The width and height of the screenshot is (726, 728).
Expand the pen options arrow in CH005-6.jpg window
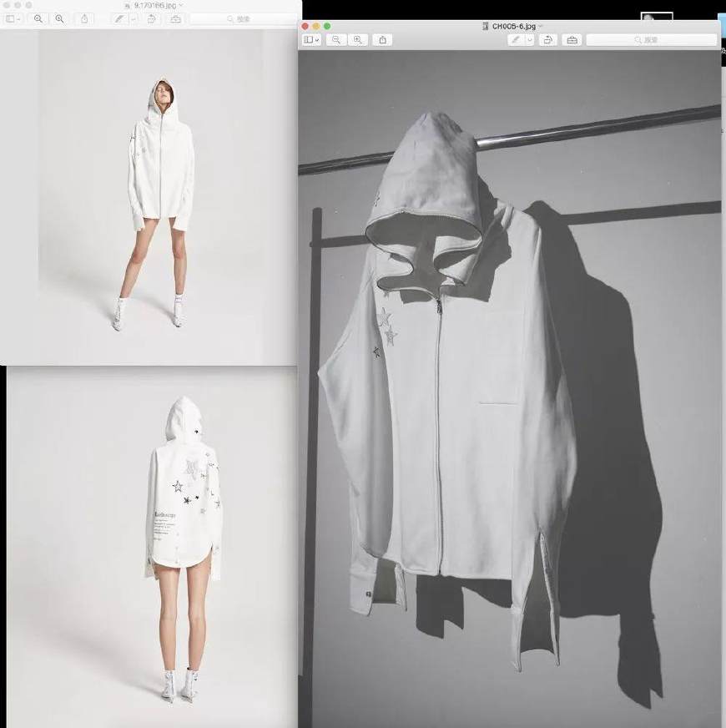pos(530,40)
